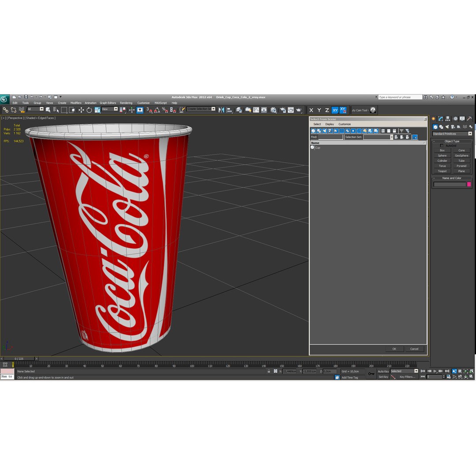Open the Utilities hammer panel

[469, 119]
